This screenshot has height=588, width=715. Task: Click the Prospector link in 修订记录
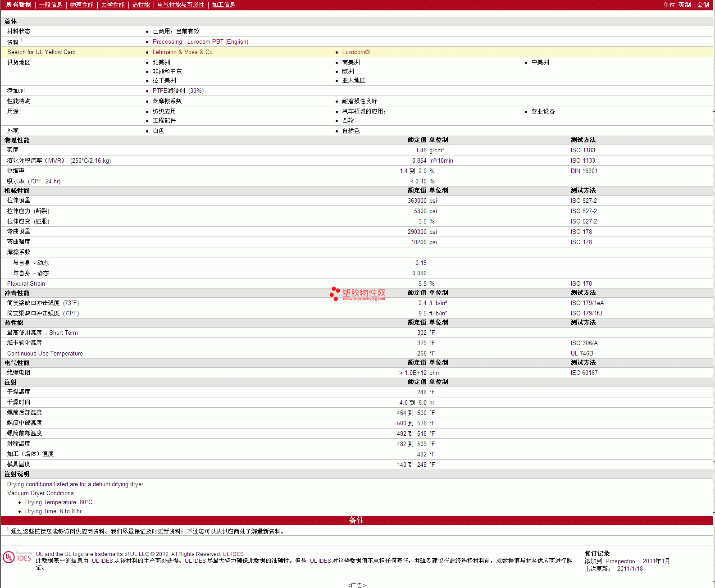(620, 561)
